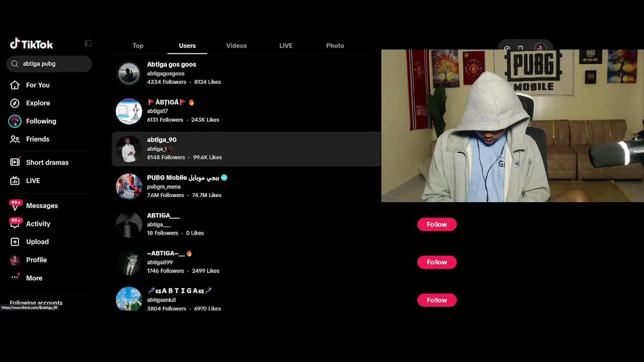Image resolution: width=644 pixels, height=362 pixels.
Task: Open the avatar of Abtiga gos goos
Action: click(x=129, y=73)
